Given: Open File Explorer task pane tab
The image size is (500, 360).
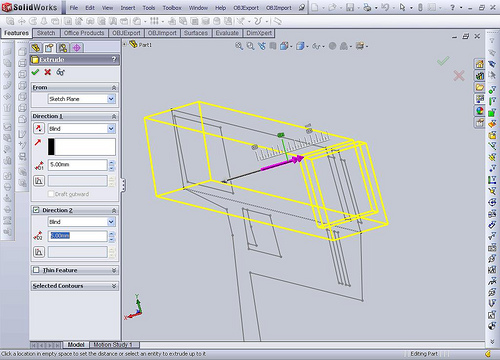Looking at the screenshot, I should (480, 87).
